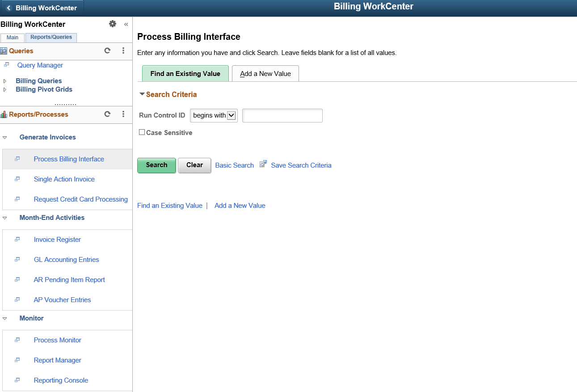Image resolution: width=577 pixels, height=392 pixels.
Task: Open Query Manager
Action: coord(40,65)
